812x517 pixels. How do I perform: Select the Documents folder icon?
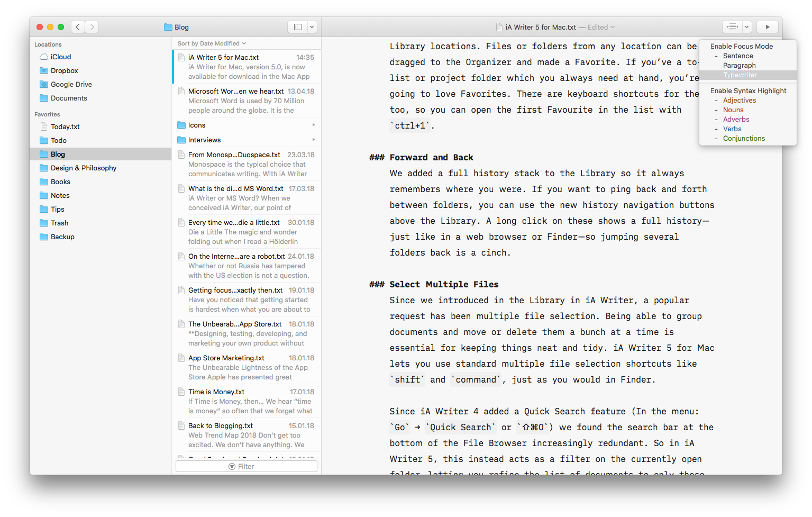pyautogui.click(x=44, y=98)
